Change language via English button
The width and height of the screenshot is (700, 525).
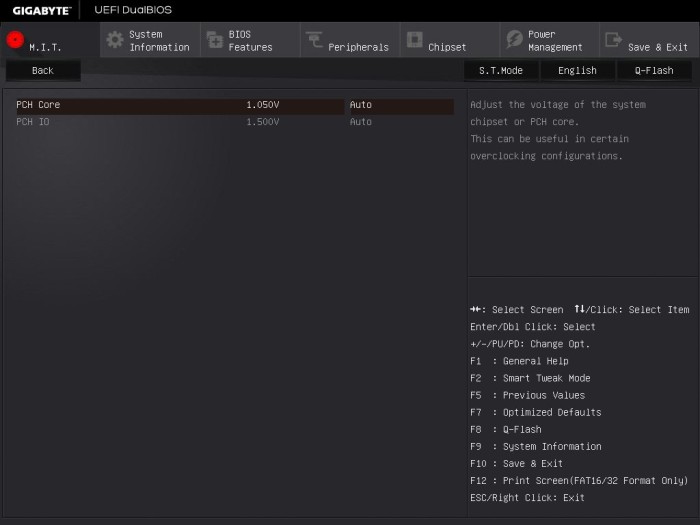(x=577, y=71)
